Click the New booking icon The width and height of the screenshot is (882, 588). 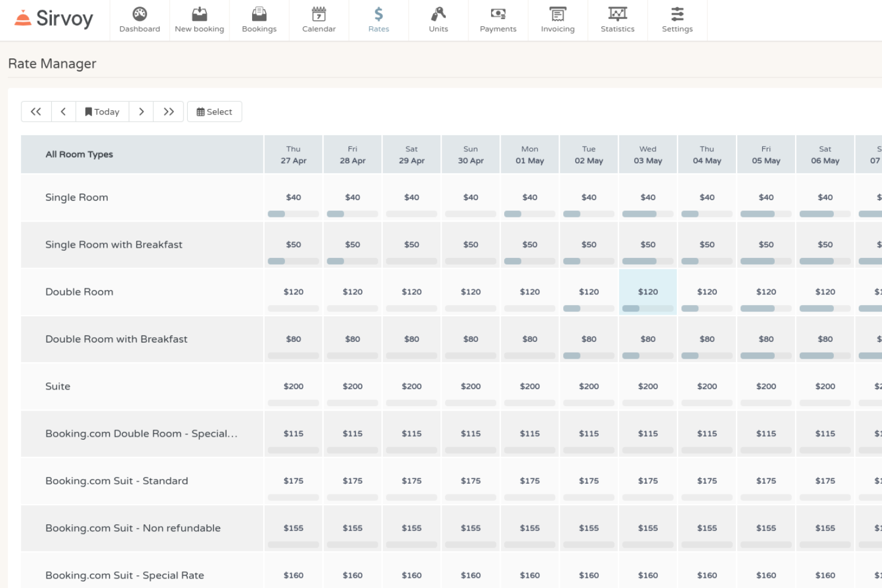point(200,14)
